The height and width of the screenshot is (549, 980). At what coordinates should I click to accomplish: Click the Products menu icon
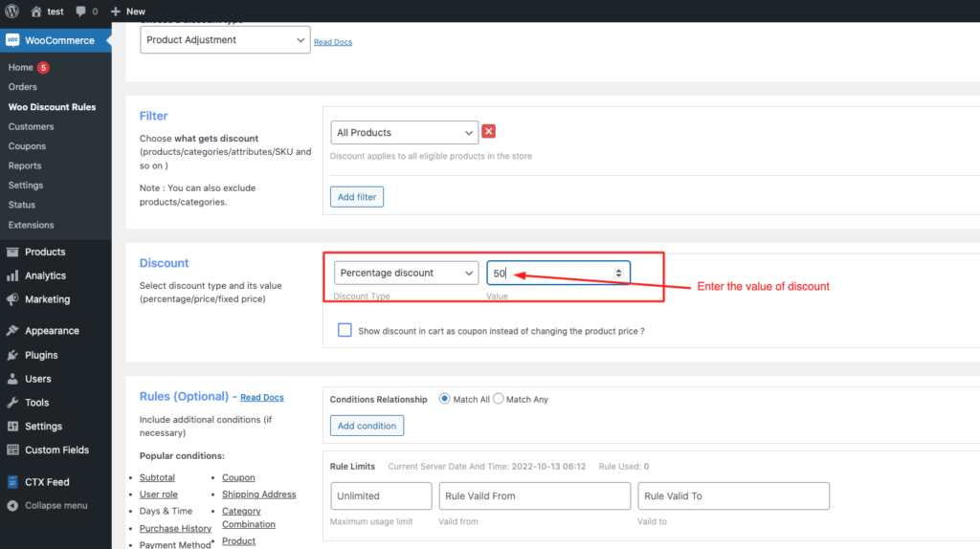pos(12,252)
